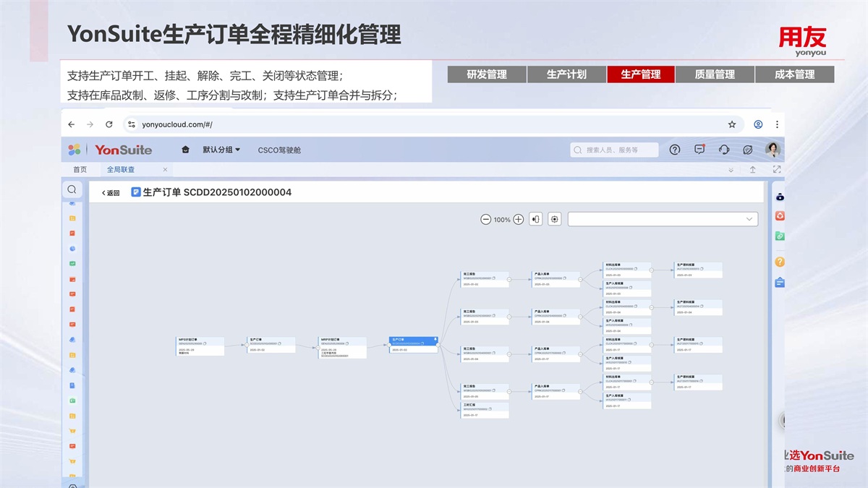Switch to the 首页 tab
The height and width of the screenshot is (488, 868).
pyautogui.click(x=80, y=170)
